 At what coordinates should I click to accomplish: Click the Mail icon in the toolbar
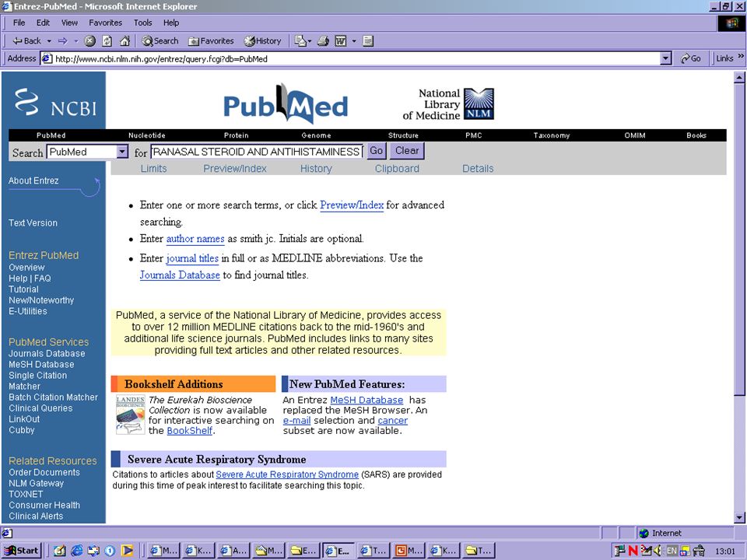pos(300,41)
